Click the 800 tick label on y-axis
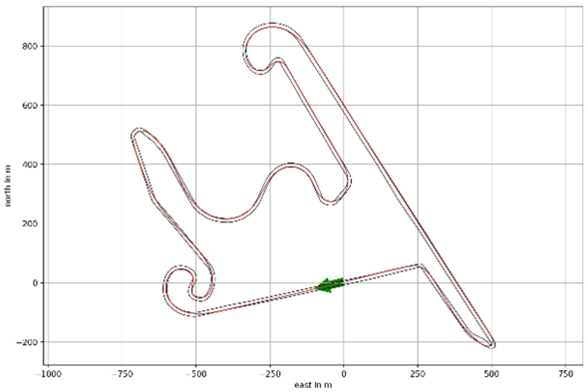The height and width of the screenshot is (392, 588). [x=29, y=46]
